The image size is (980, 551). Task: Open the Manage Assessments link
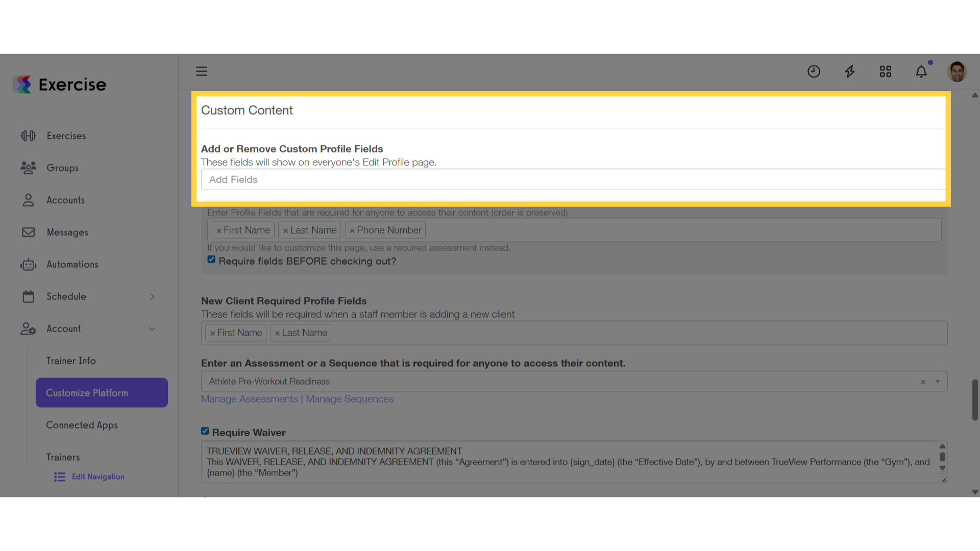[249, 399]
